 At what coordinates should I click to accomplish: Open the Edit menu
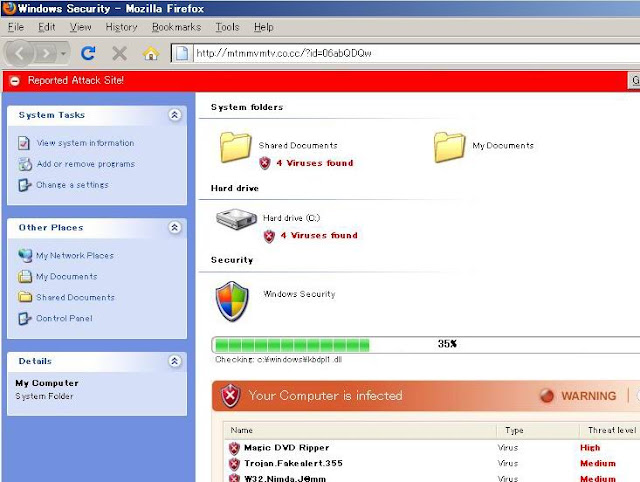point(47,27)
